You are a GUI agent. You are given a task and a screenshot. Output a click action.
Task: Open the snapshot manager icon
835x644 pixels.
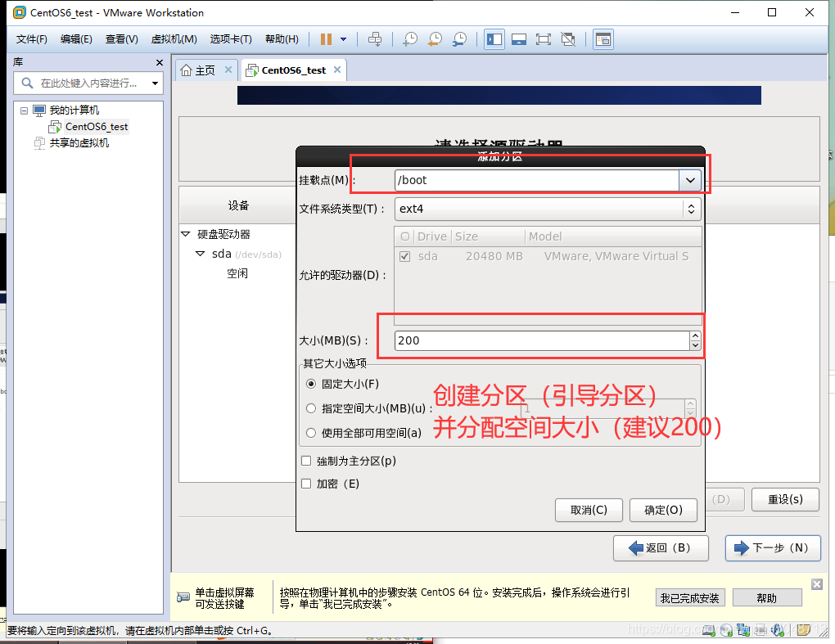coord(459,38)
